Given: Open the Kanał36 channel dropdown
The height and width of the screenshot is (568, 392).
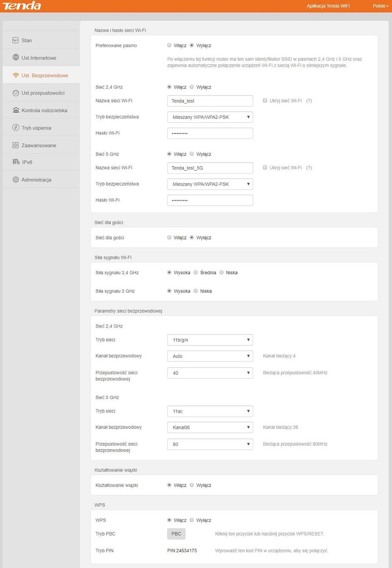Looking at the screenshot, I should click(210, 427).
